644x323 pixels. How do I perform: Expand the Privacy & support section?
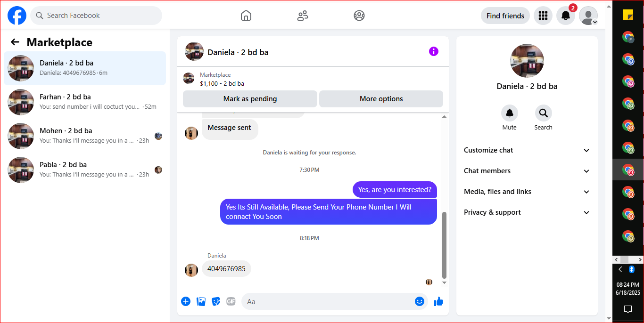pos(527,212)
